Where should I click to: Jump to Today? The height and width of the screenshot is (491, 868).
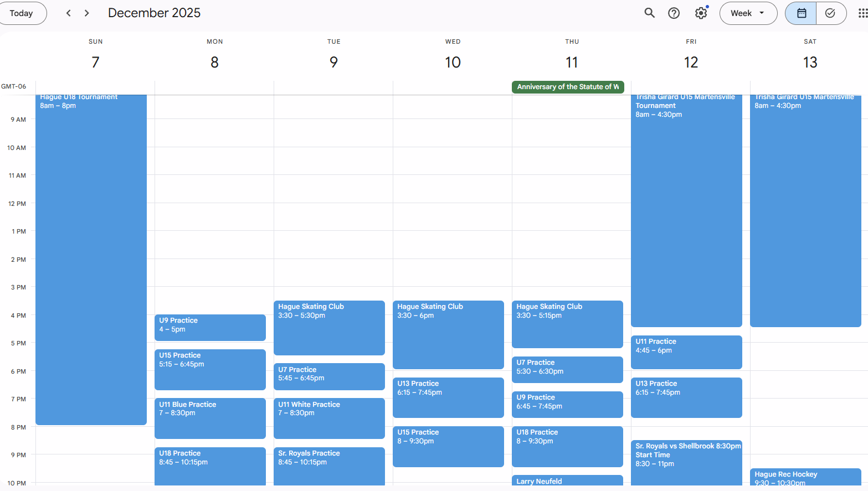(22, 13)
